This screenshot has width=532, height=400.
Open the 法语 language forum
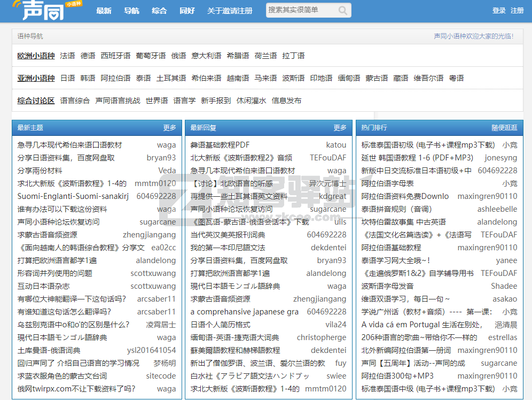pos(67,55)
